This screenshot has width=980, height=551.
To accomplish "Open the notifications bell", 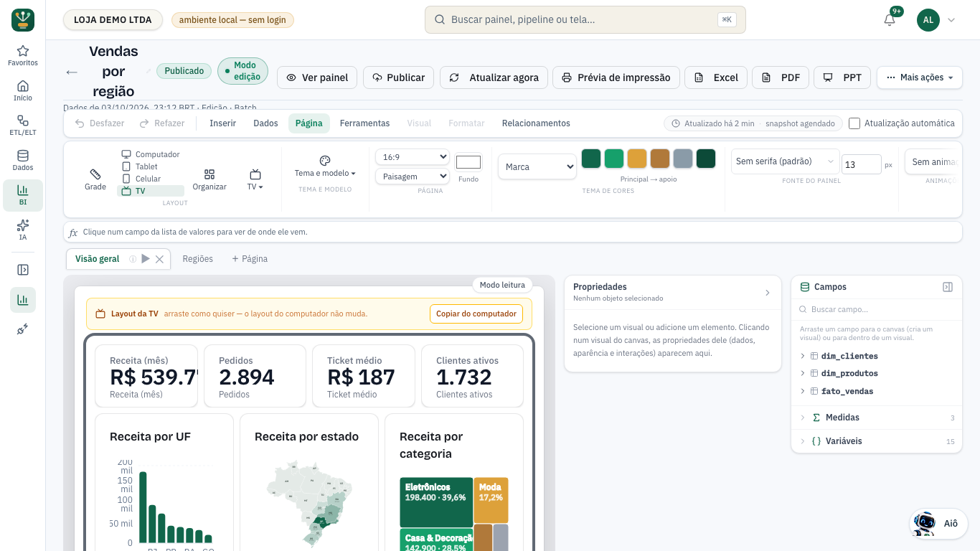I will 890,20.
